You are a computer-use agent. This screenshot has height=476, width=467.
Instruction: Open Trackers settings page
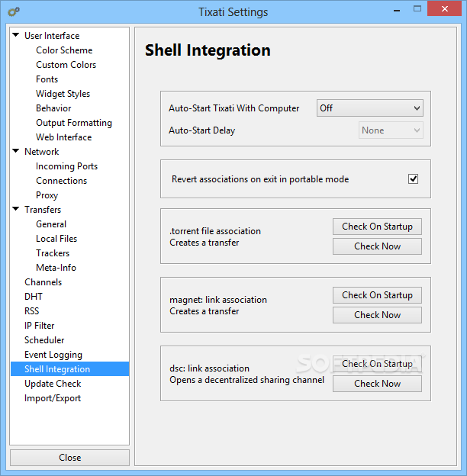[x=53, y=253]
